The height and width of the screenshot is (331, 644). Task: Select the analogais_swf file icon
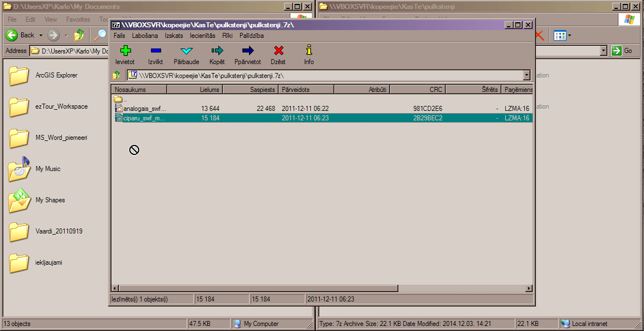[119, 109]
